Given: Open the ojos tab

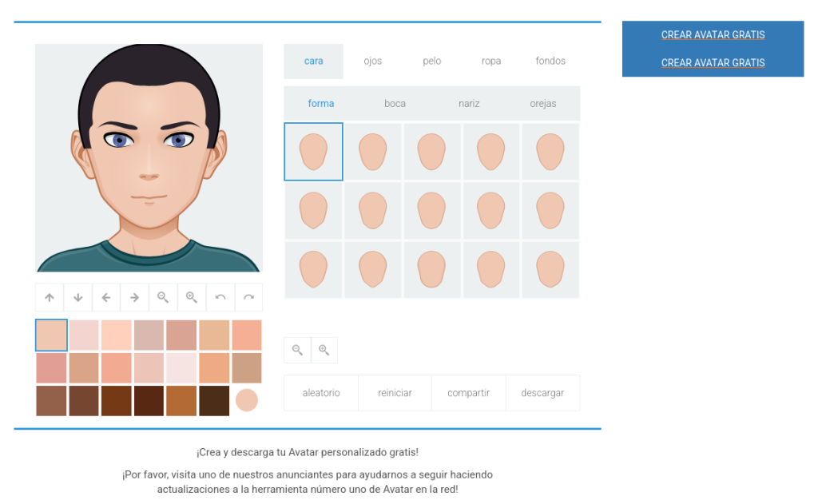Looking at the screenshot, I should pyautogui.click(x=373, y=62).
